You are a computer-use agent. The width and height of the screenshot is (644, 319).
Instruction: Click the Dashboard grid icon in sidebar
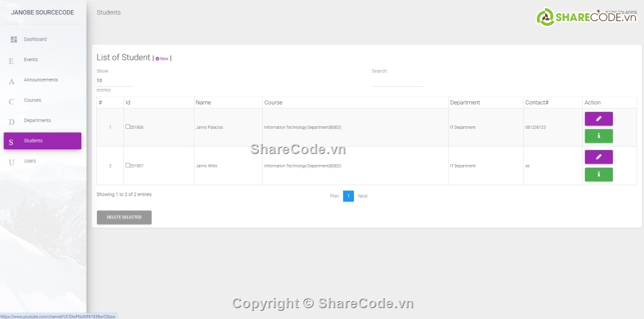coord(14,40)
